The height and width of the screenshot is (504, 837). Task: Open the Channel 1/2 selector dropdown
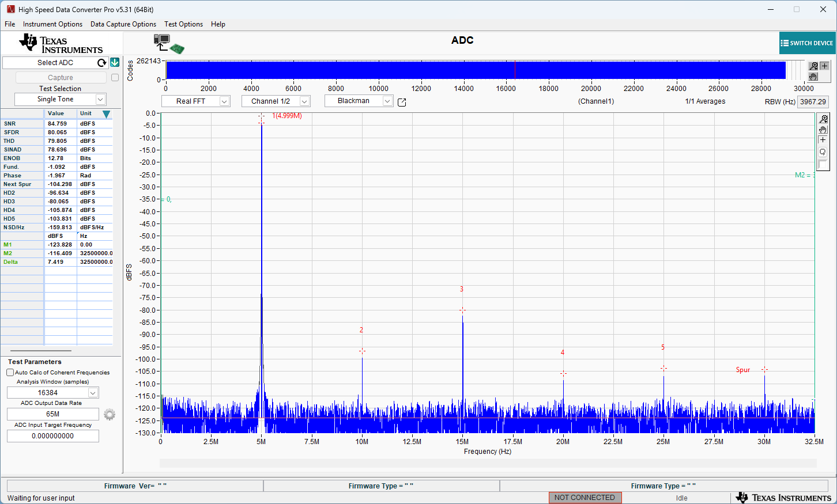275,101
